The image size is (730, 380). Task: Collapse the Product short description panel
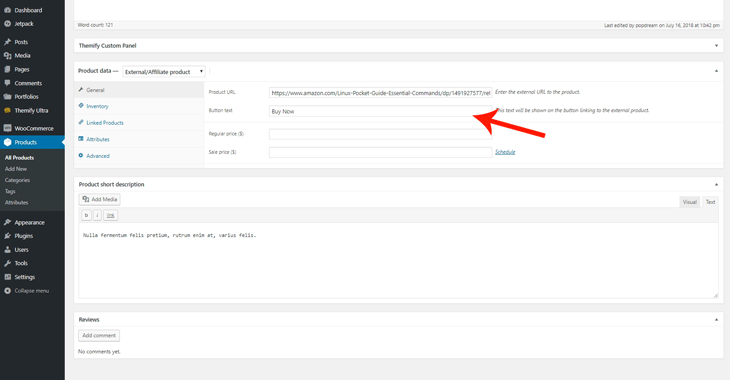pos(716,184)
